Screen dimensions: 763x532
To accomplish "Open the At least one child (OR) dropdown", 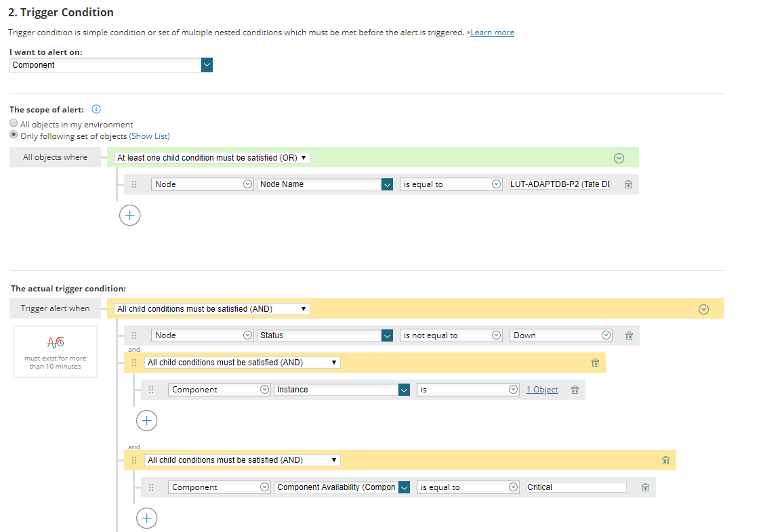I will 211,158.
